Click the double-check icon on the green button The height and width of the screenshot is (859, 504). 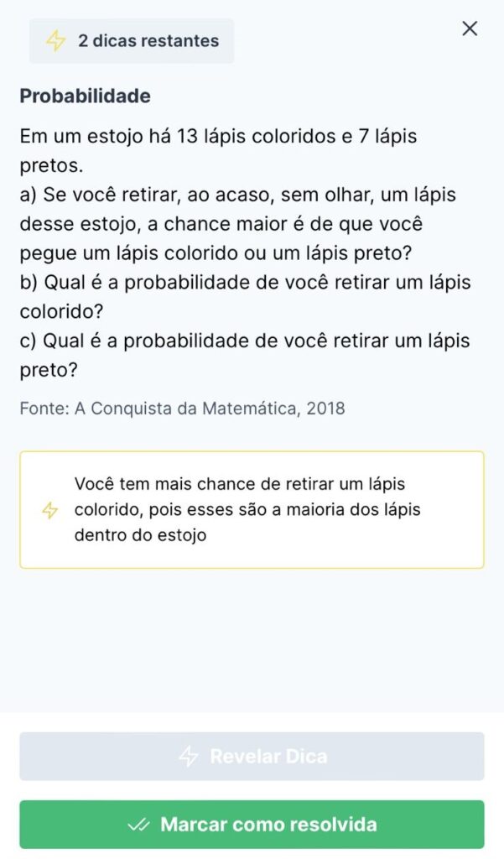point(138,825)
